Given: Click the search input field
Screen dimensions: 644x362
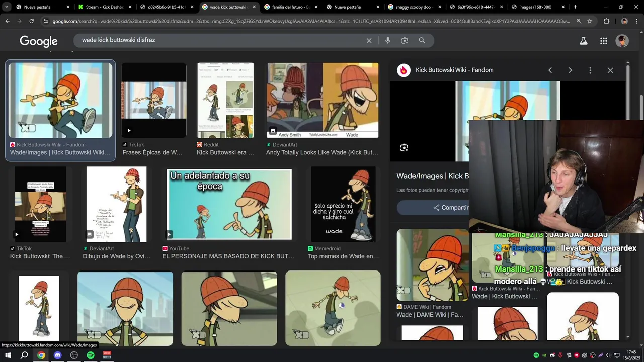Looking at the screenshot, I should point(221,40).
